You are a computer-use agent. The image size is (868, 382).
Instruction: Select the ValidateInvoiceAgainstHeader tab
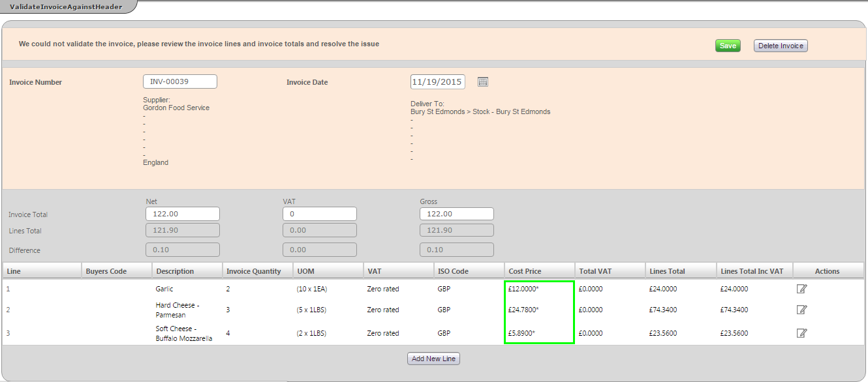tap(66, 6)
